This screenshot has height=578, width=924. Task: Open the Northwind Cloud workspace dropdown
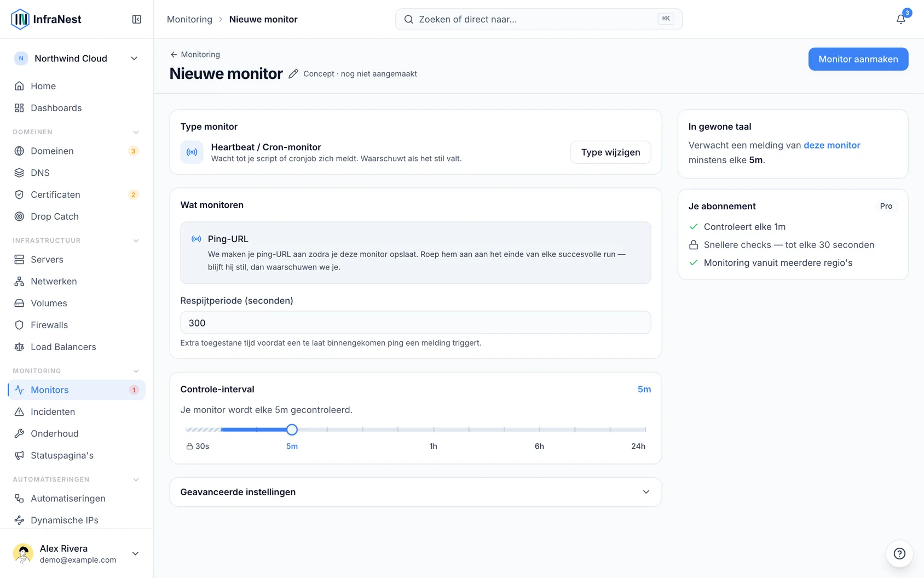coord(77,59)
